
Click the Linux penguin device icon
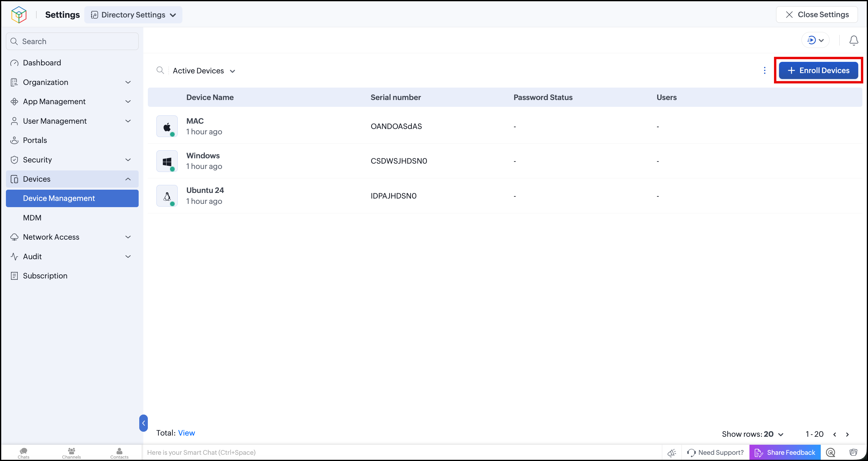tap(167, 196)
